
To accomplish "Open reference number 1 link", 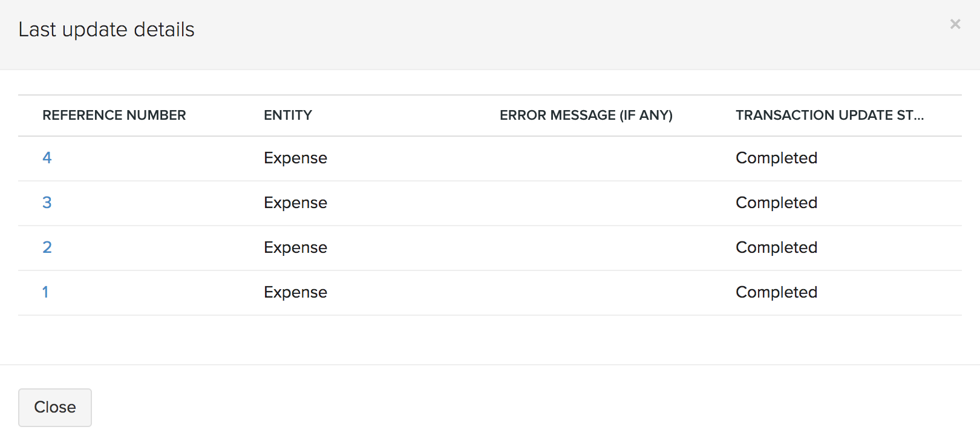I will pyautogui.click(x=45, y=292).
